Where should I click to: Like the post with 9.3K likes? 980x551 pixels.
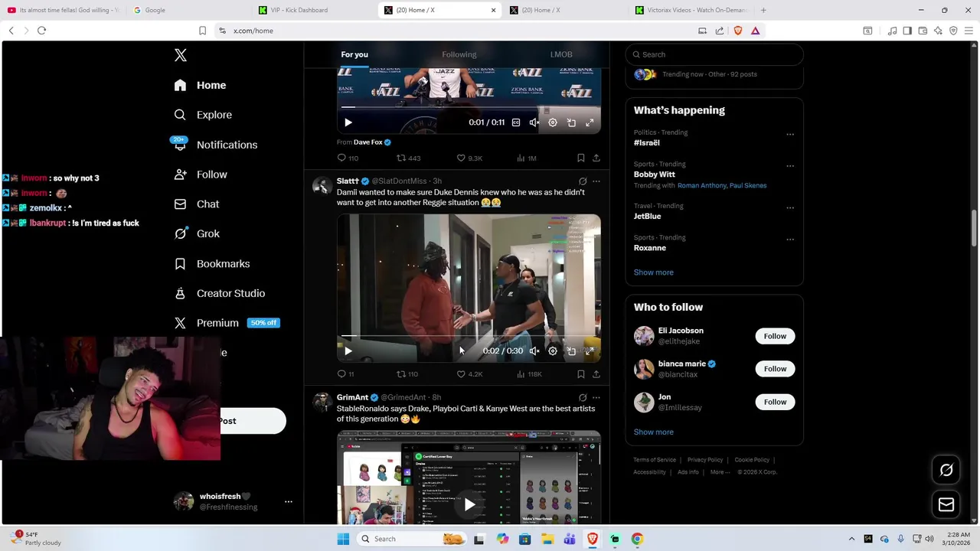click(x=469, y=158)
